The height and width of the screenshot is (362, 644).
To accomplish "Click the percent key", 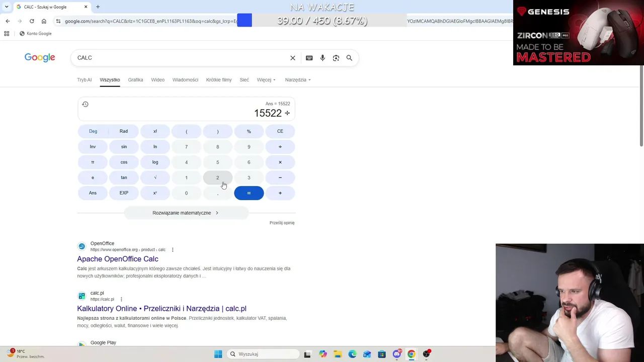I will coord(249,131).
